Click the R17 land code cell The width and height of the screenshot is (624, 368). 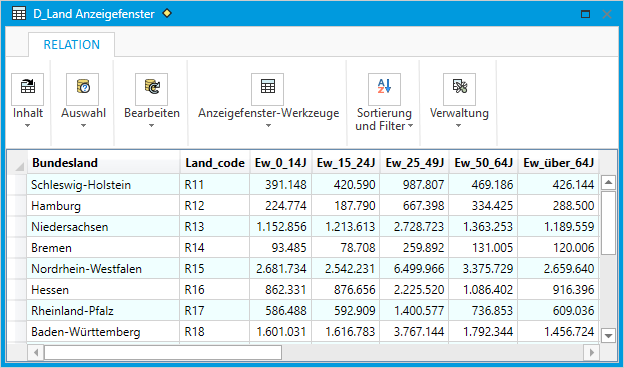tap(215, 311)
